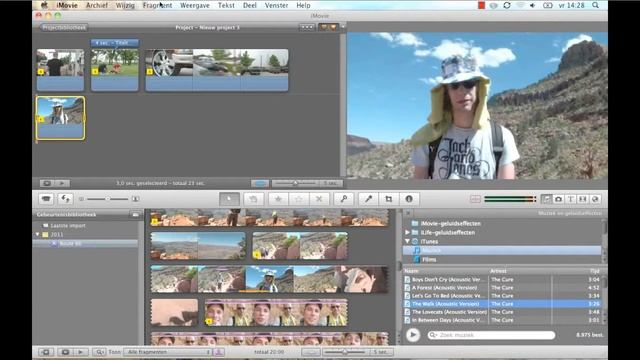Open the music and sound effects browser
Image resolution: width=640 pixels, height=360 pixels.
pos(546,199)
